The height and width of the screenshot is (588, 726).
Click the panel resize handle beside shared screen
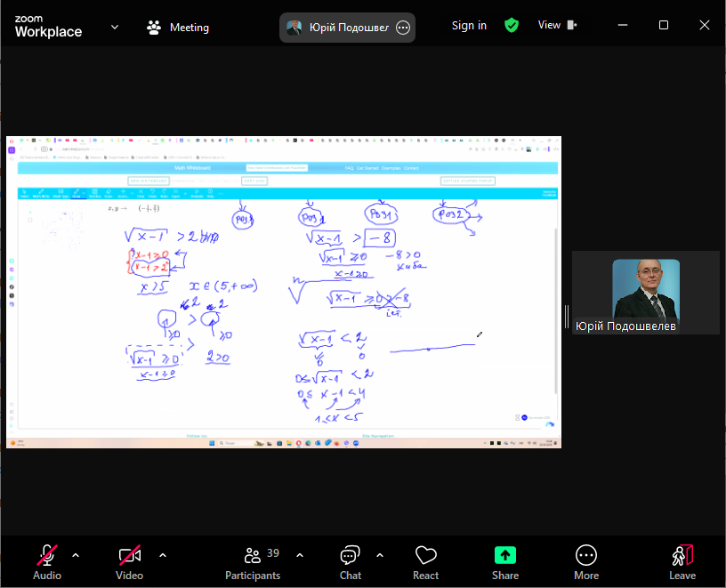tap(566, 316)
